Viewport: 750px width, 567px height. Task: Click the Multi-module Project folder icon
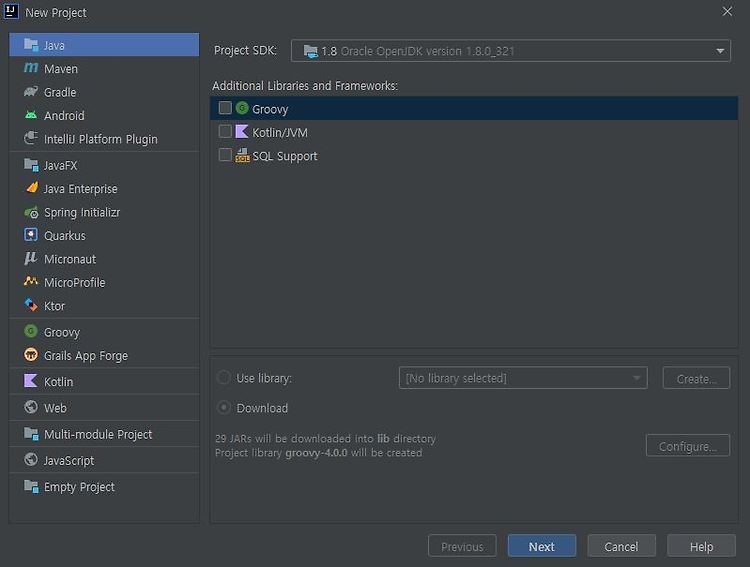pyautogui.click(x=31, y=434)
